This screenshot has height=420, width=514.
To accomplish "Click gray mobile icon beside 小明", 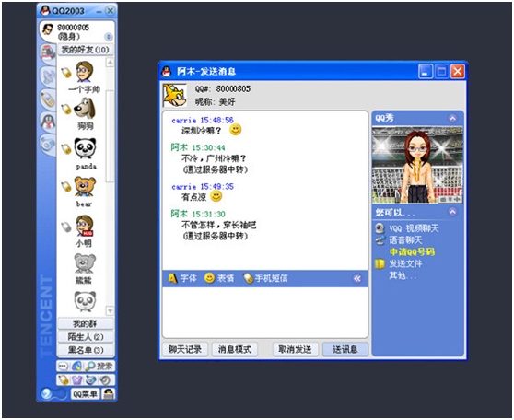I will 66,227.
